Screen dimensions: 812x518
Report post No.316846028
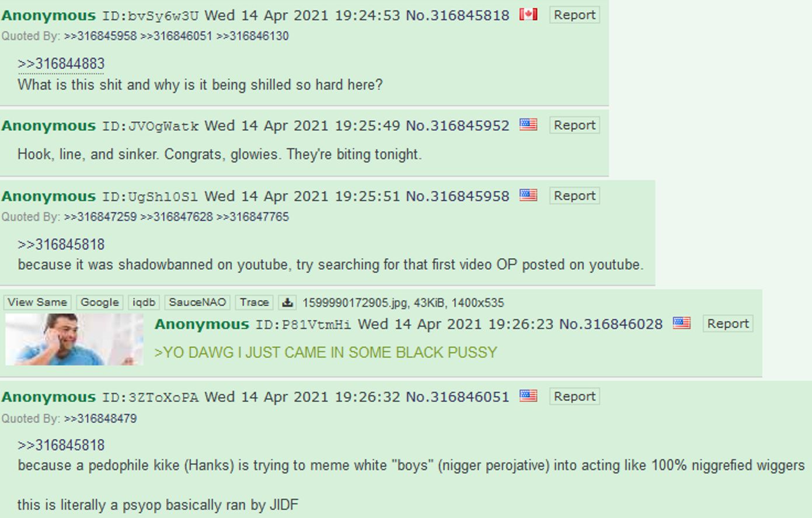point(727,324)
